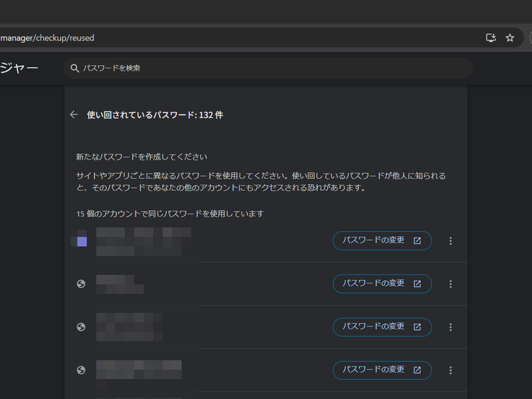Click inside the browser address bar
Viewport: 532px width, 399px height.
(199, 38)
